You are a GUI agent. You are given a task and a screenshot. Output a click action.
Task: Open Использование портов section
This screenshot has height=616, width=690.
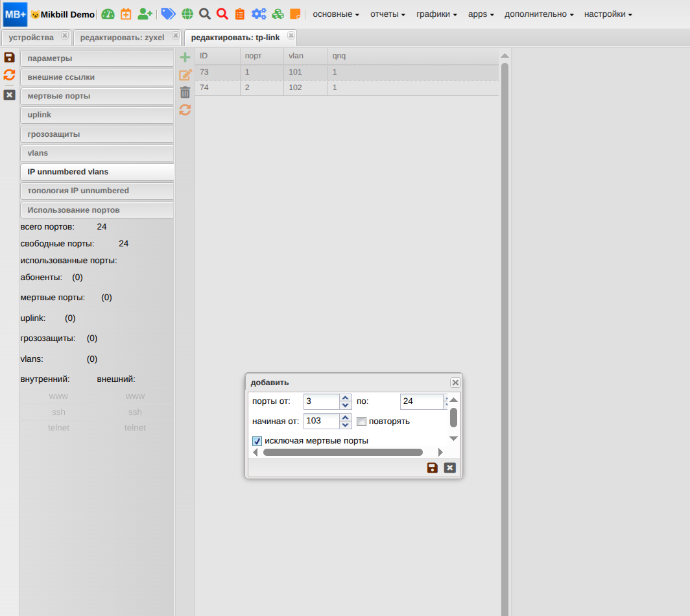[x=97, y=210]
